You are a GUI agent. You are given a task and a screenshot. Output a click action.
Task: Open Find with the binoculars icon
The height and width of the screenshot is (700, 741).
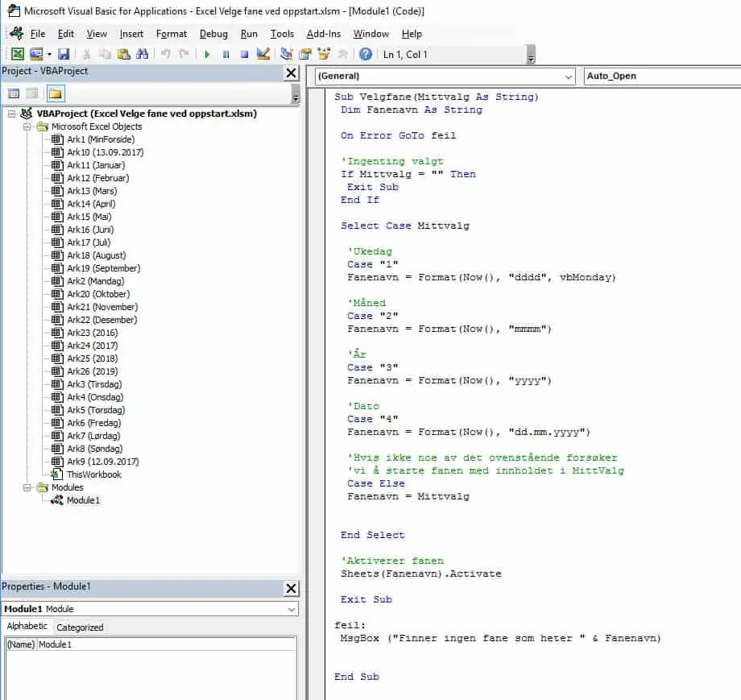[x=143, y=54]
